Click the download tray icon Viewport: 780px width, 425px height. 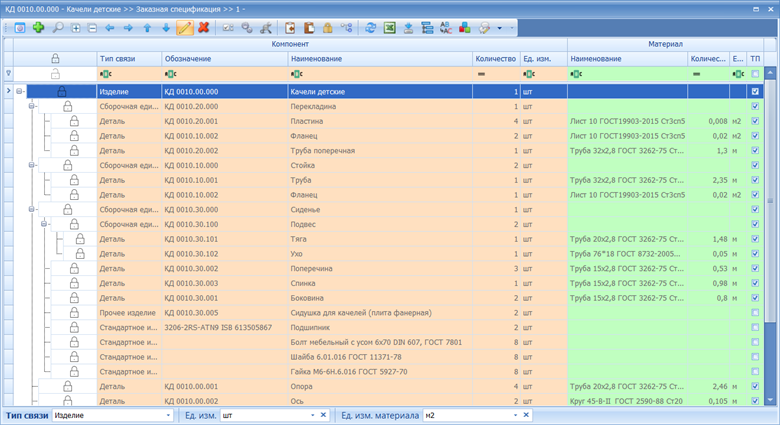[408, 28]
